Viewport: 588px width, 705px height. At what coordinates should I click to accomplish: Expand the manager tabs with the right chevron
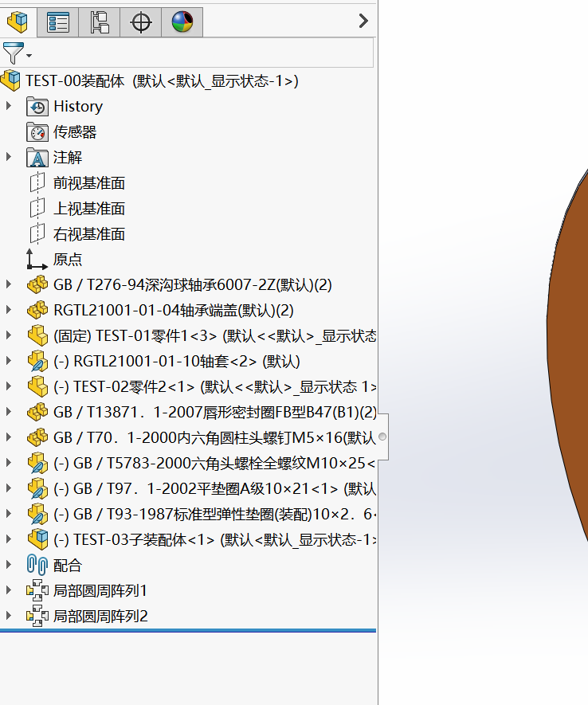[363, 21]
